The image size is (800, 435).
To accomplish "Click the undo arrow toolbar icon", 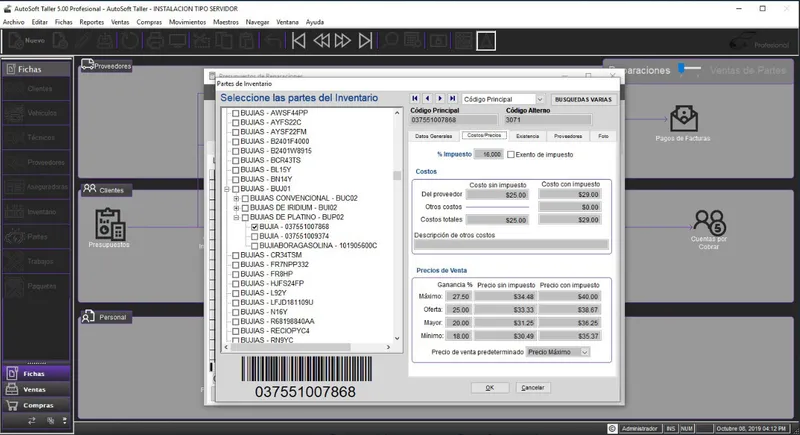I will 273,41.
